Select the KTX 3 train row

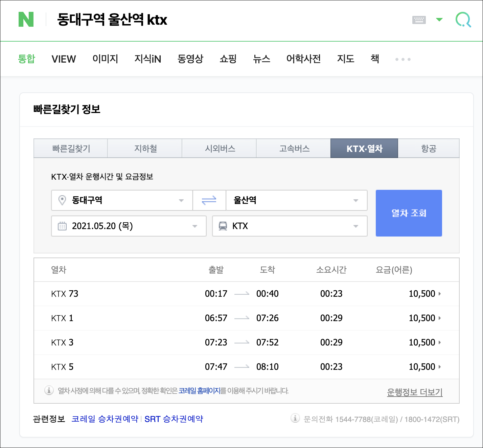tap(247, 342)
